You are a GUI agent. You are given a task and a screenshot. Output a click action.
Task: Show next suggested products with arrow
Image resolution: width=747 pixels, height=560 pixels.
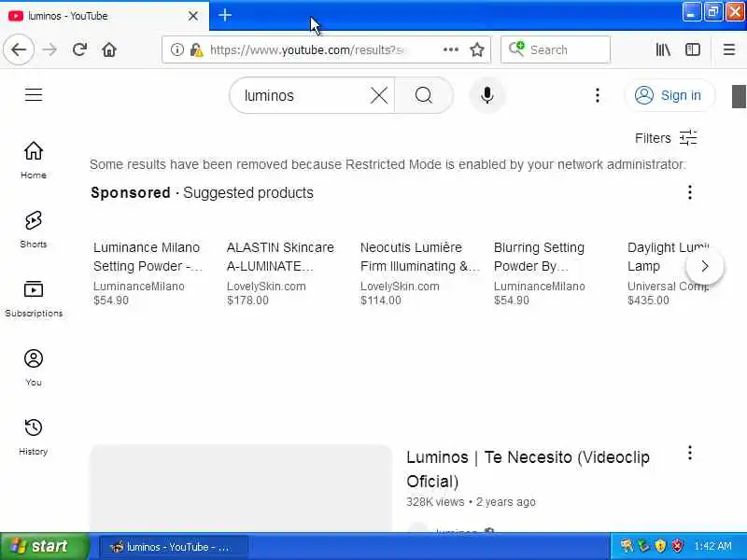pos(705,266)
